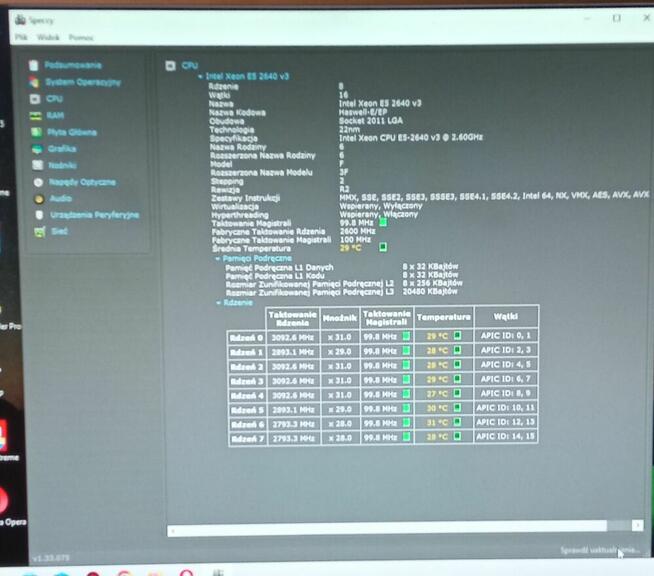Click bus speed graph icon in Rdzeń 6 row

tap(406, 423)
